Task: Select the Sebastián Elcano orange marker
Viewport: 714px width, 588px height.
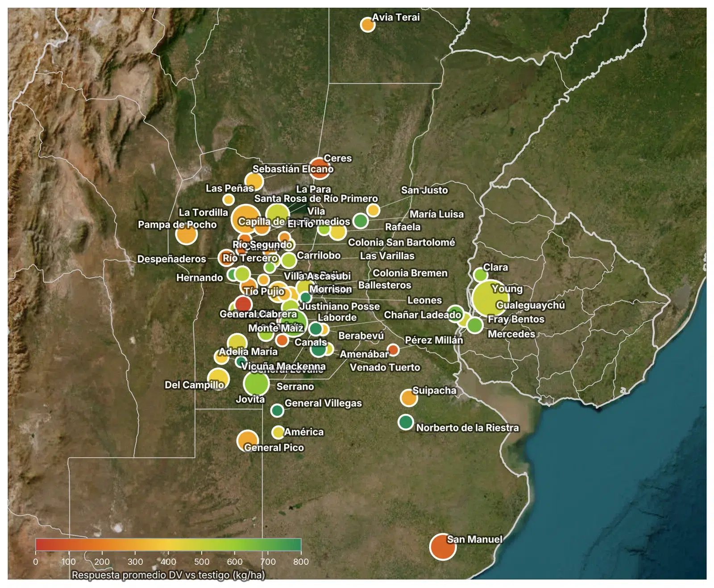Action: 254,182
